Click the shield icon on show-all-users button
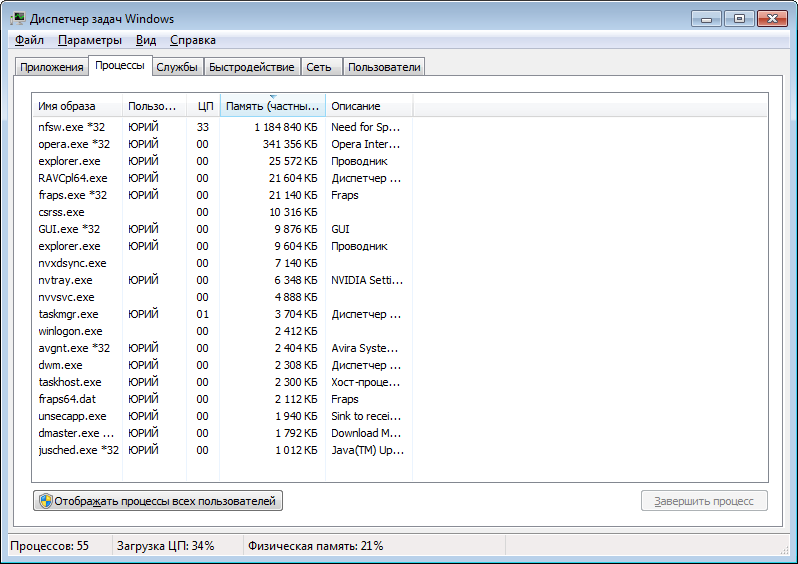This screenshot has width=798, height=564. point(45,501)
